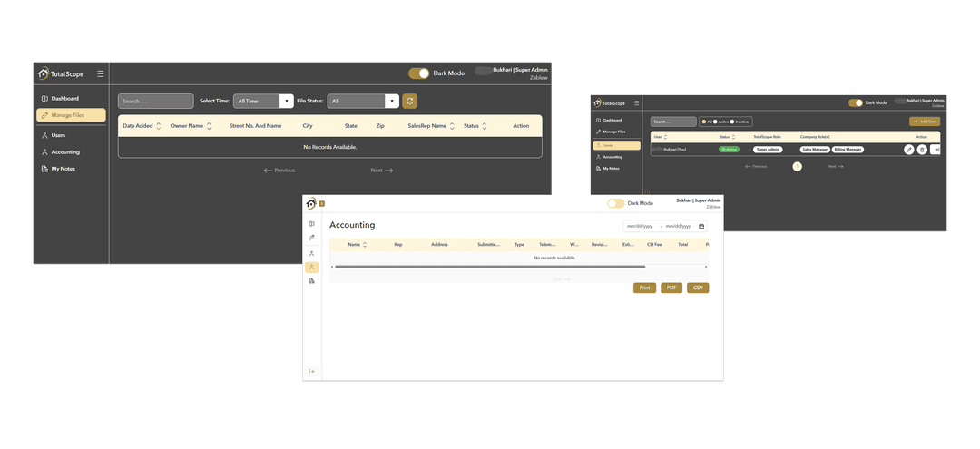Click the Search field in Users window
Viewport: 980px width, 449px height.
(673, 122)
